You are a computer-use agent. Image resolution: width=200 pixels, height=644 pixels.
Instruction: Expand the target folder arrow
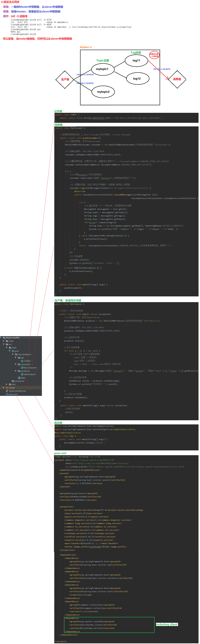pyautogui.click(x=3, y=388)
